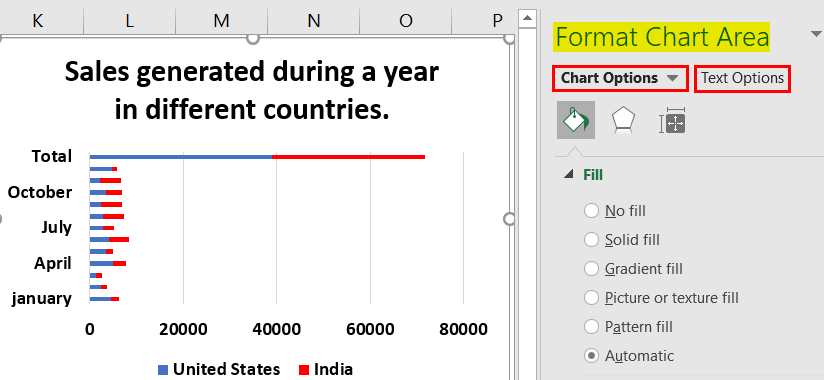The width and height of the screenshot is (824, 380).
Task: Select the United States legend entry
Action: (219, 369)
